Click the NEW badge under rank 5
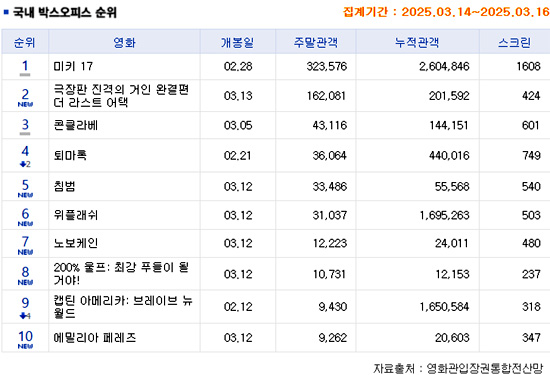 (x=25, y=195)
